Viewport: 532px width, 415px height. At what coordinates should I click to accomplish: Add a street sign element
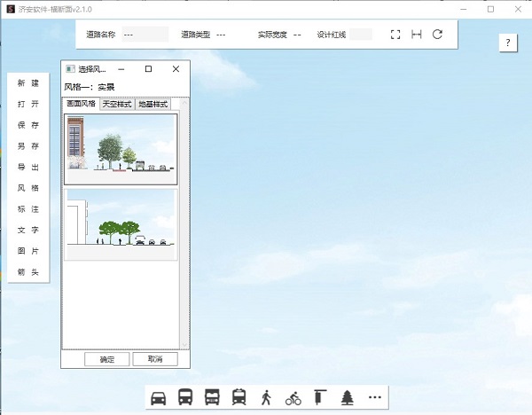(320, 397)
